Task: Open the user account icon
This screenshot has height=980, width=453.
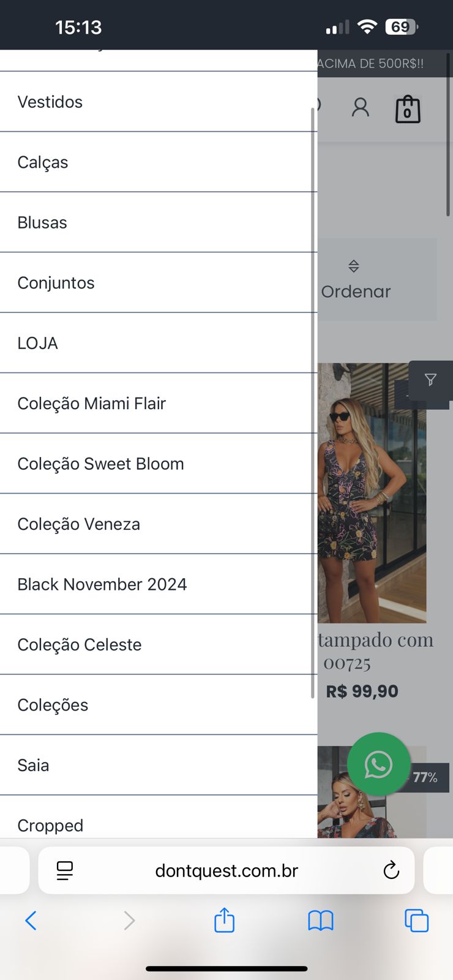Action: tap(361, 108)
